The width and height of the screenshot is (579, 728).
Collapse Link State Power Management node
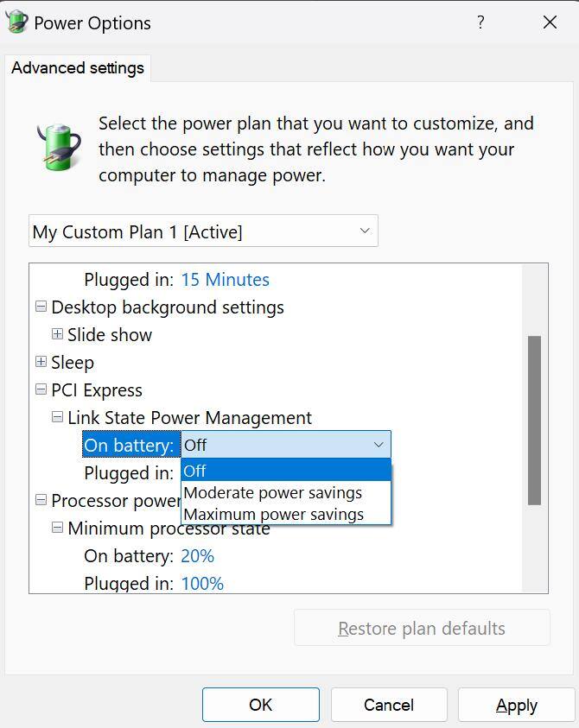(x=57, y=417)
